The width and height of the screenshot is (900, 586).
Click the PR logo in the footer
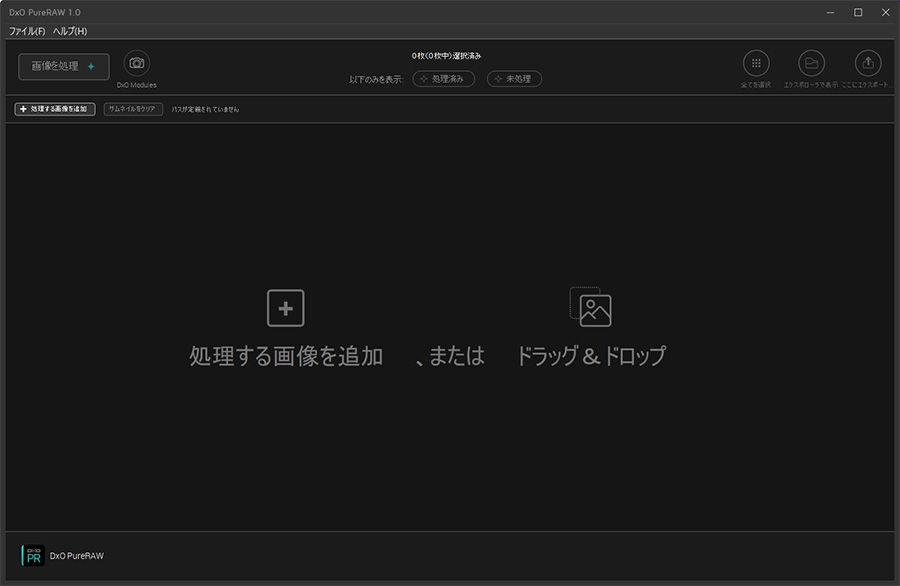[33, 556]
